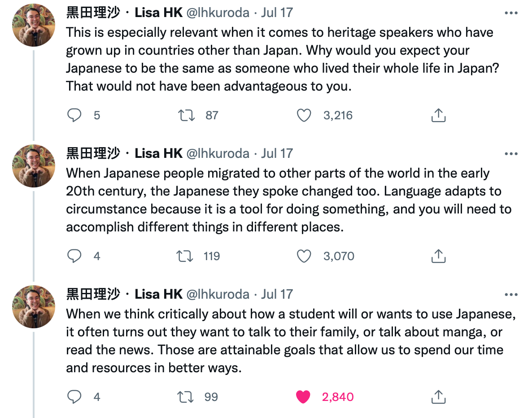Open Lisa HK display name on third tweet
Image resolution: width=532 pixels, height=418 pixels.
click(158, 294)
